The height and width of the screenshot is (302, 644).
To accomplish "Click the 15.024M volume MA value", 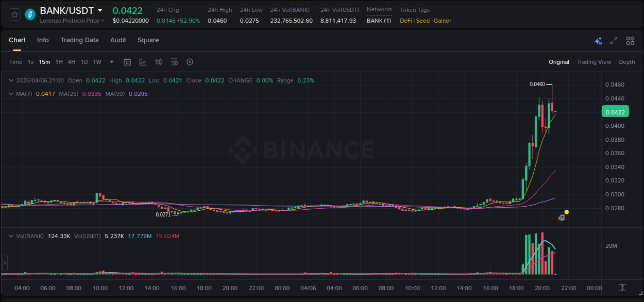I will tap(167, 236).
